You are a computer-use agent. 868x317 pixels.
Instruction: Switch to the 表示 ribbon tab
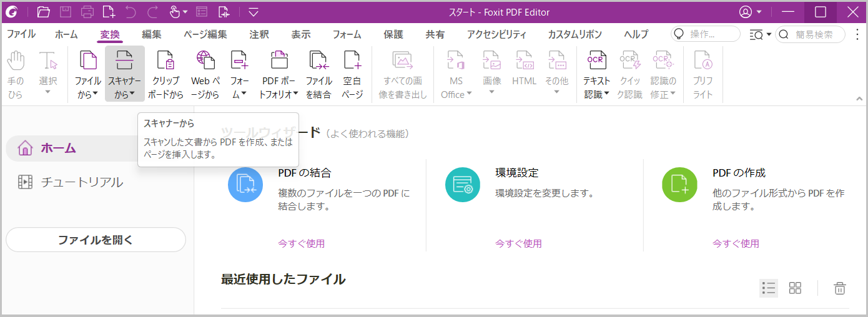[x=301, y=34]
